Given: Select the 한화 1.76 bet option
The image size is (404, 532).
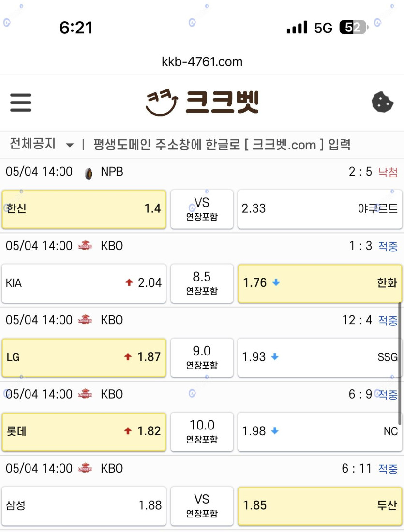Looking at the screenshot, I should 320,283.
